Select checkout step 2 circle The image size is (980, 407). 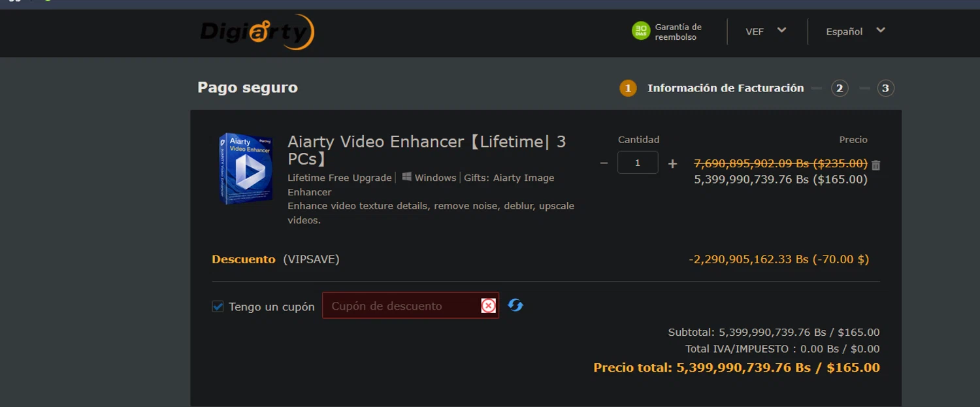[x=840, y=88]
